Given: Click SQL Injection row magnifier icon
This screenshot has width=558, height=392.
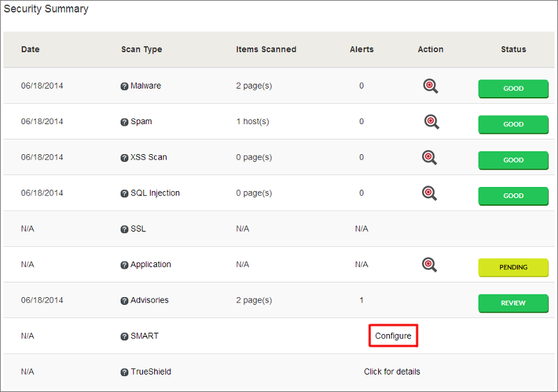Looking at the screenshot, I should coord(430,193).
